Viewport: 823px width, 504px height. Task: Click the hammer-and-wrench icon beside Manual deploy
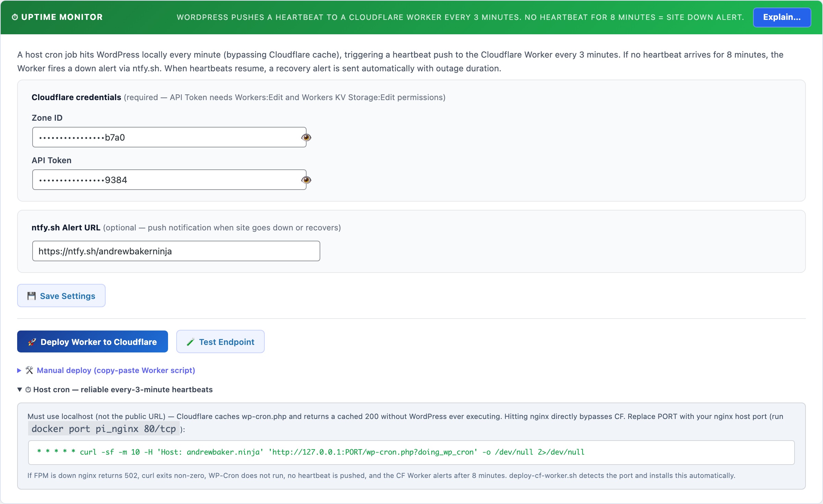pos(29,370)
